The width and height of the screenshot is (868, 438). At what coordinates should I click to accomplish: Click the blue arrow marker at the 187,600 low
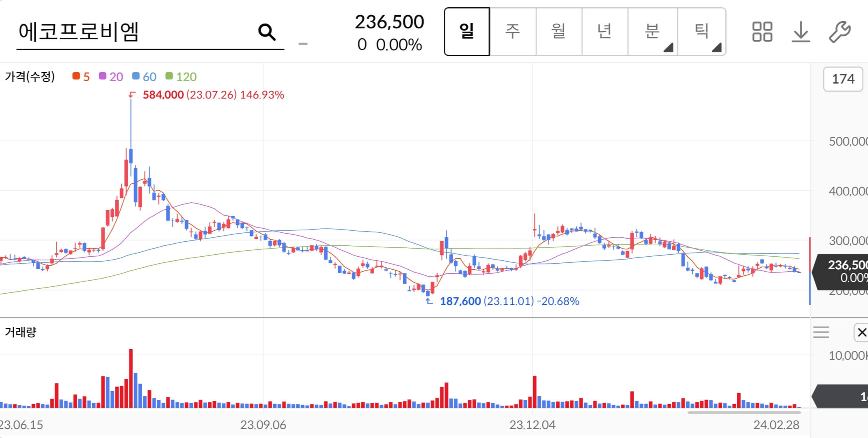tap(429, 301)
